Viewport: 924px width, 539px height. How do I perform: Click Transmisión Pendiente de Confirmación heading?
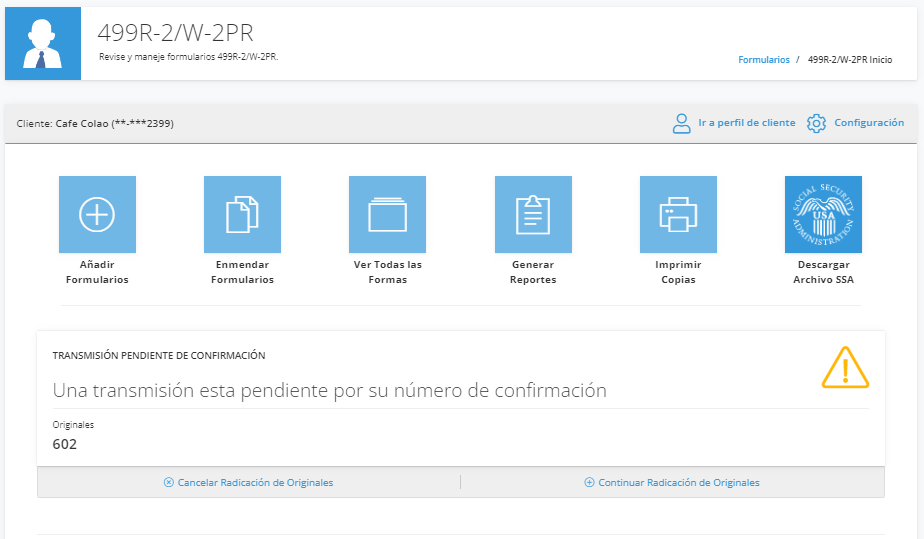[159, 355]
